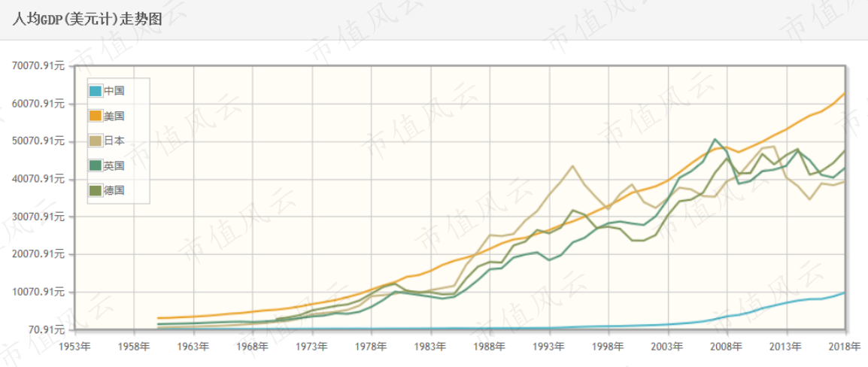Image resolution: width=868 pixels, height=367 pixels.
Task: Select the 2008年 x-axis label
Action: point(727,347)
